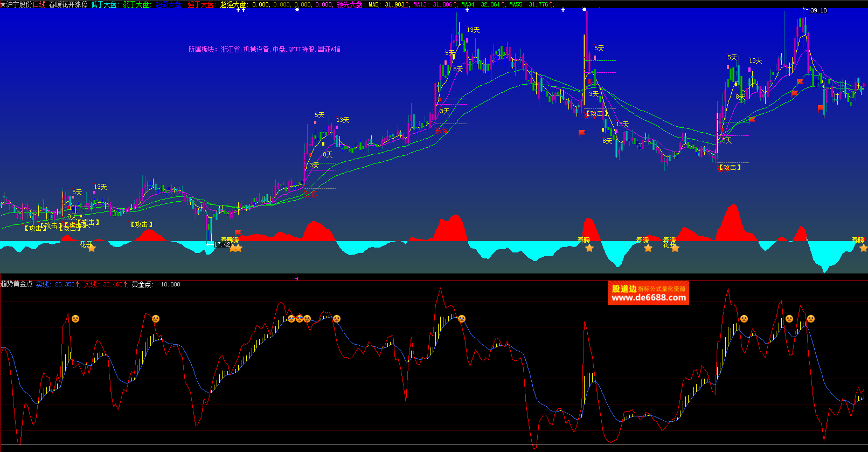Click sad face nearest left of watermark banner
The width and height of the screenshot is (868, 452).
tap(462, 319)
